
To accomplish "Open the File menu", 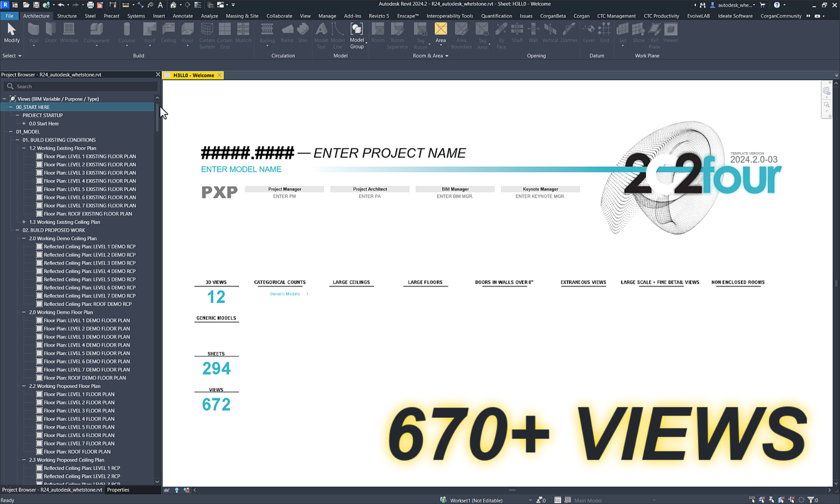I will coord(9,16).
